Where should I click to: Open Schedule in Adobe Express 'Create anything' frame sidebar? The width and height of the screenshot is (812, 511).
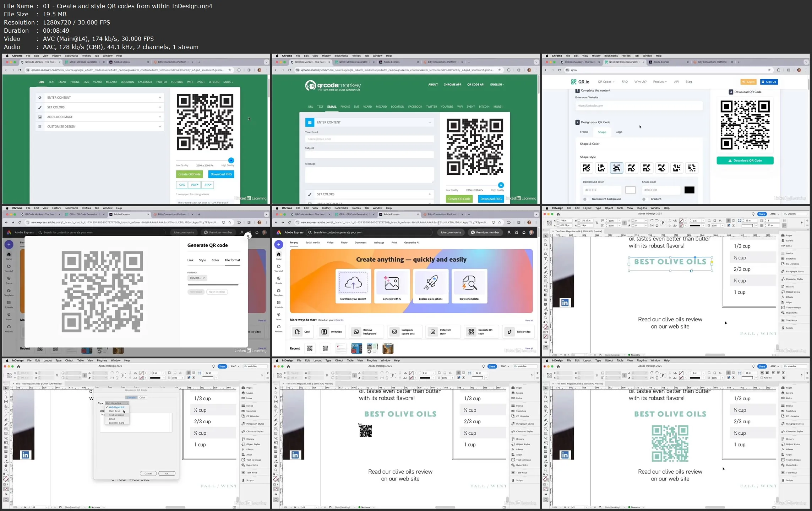click(279, 304)
